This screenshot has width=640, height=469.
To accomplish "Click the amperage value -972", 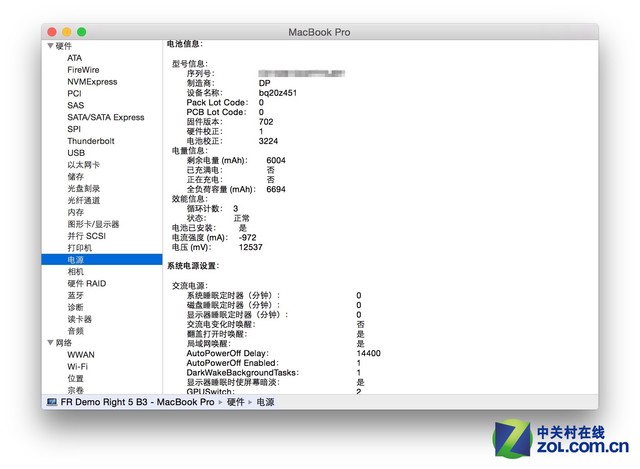I will tap(248, 238).
